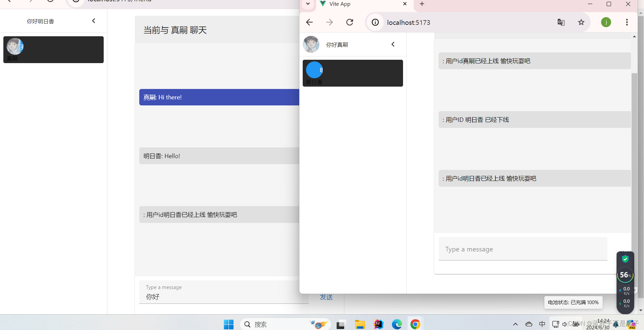Open IntelliJ IDEA from the taskbar
This screenshot has height=330, width=644.
pos(379,324)
